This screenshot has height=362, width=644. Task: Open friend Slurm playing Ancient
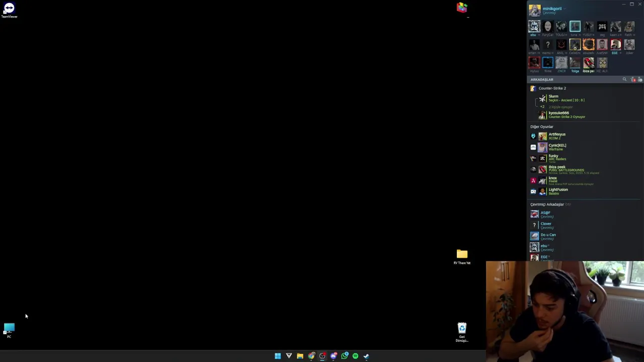(584, 98)
